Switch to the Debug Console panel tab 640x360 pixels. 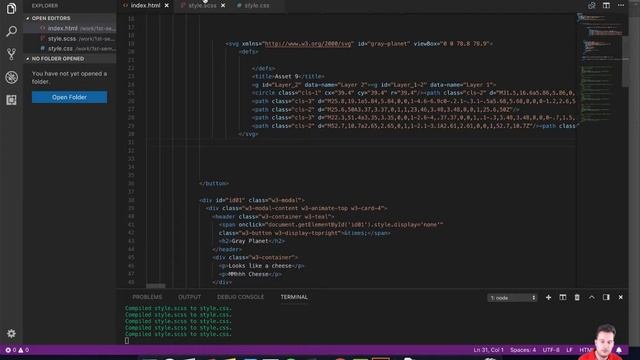[x=240, y=297]
